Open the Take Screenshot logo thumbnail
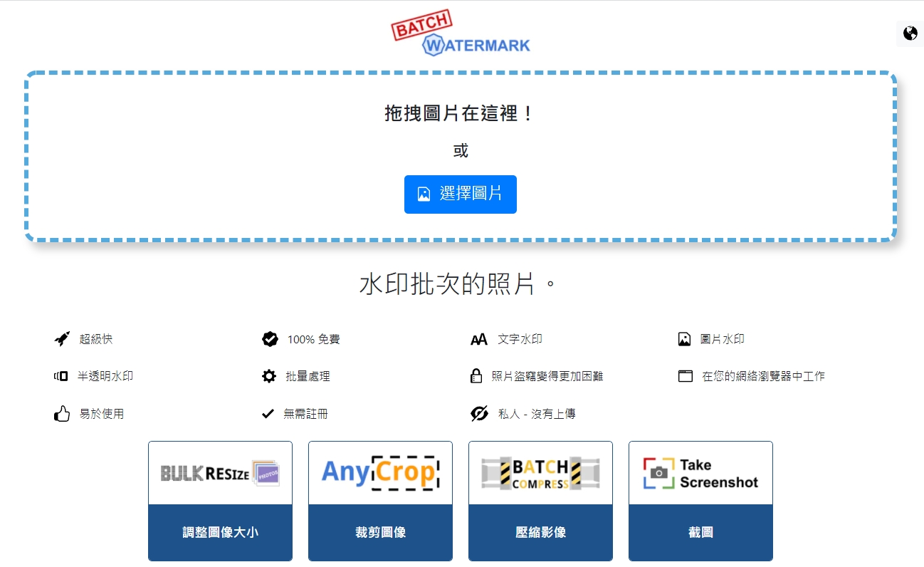This screenshot has height=567, width=924. pos(700,473)
